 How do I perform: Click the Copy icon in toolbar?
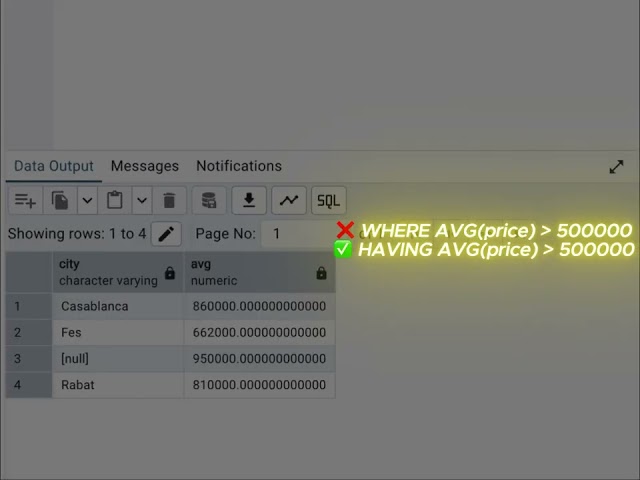point(60,200)
